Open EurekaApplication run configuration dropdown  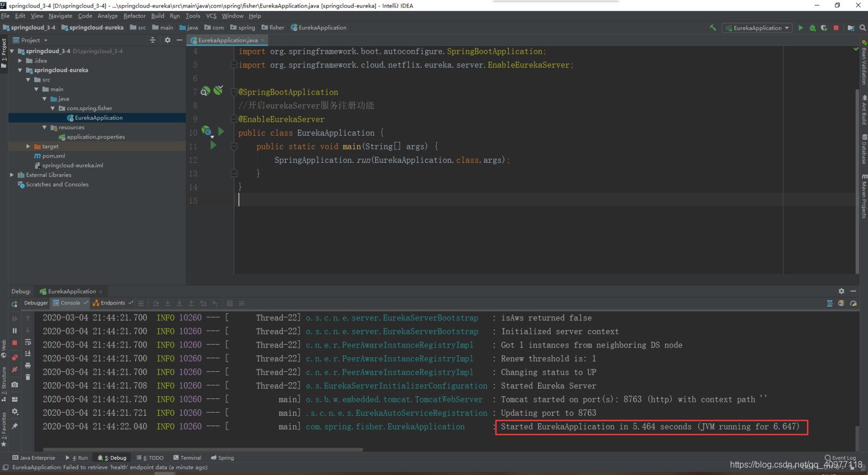[757, 28]
